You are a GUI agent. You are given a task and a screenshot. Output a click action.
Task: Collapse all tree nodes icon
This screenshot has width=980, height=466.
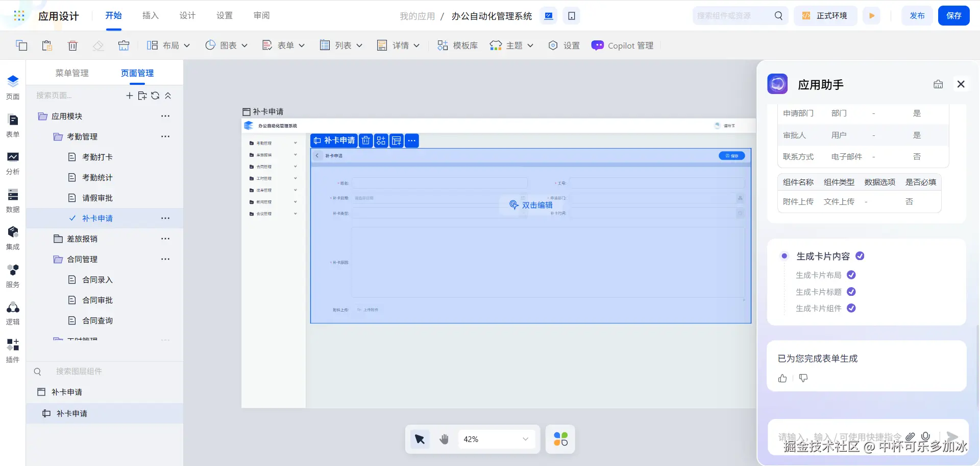coord(168,96)
